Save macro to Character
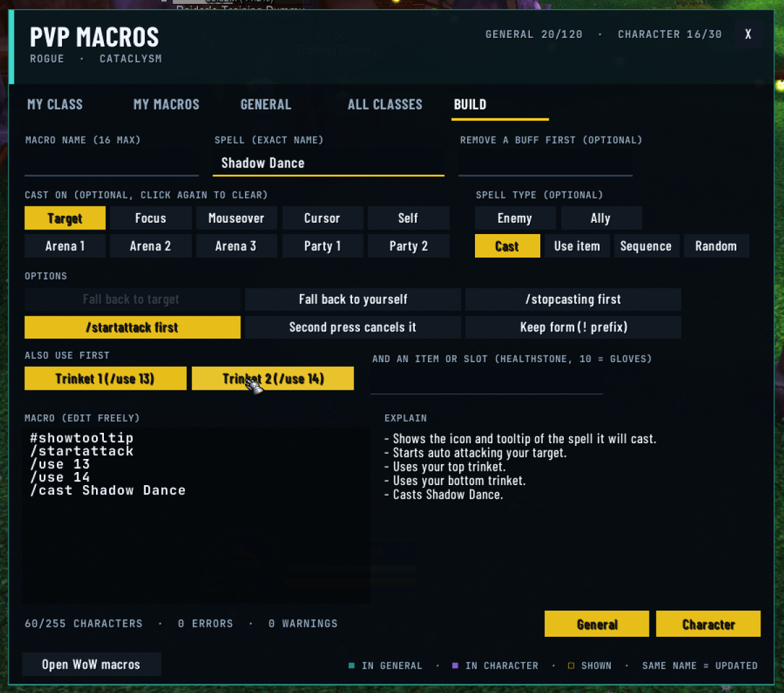784x693 pixels. (x=708, y=624)
